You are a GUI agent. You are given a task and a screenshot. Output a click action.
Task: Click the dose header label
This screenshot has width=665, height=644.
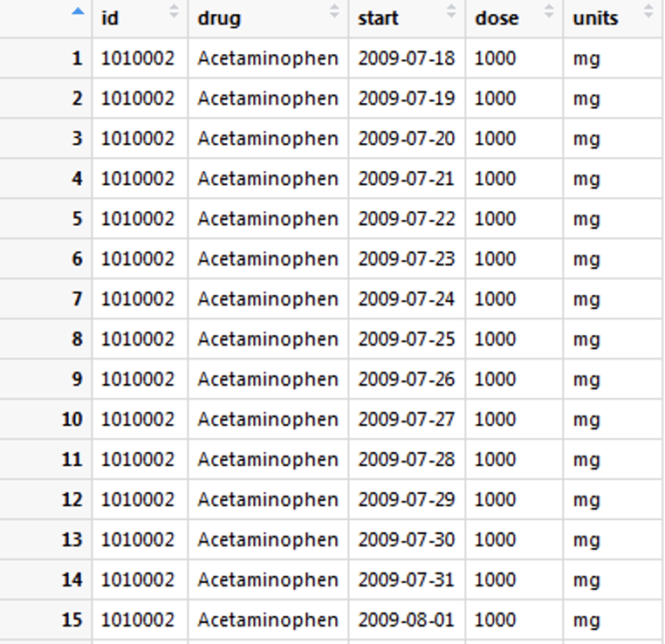pyautogui.click(x=497, y=18)
